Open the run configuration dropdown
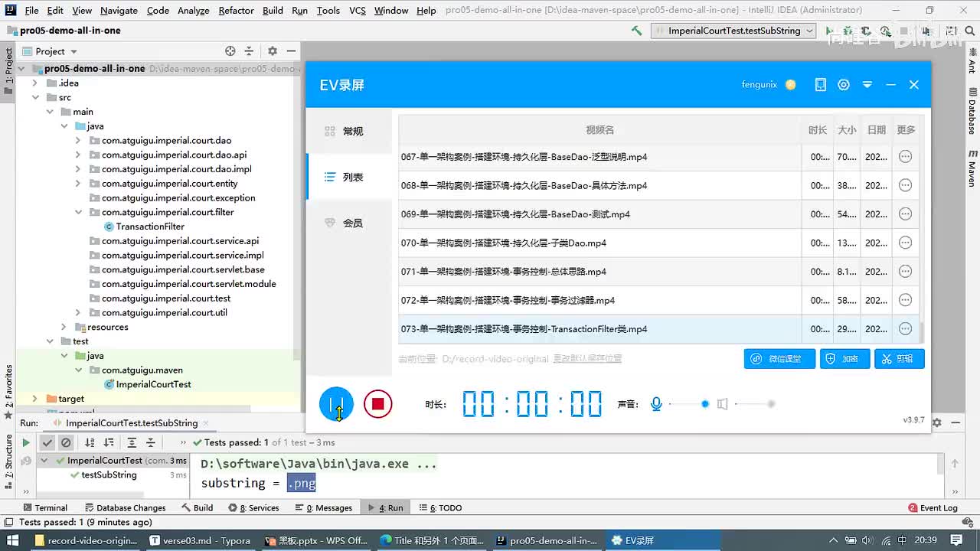The height and width of the screenshot is (551, 980). 735,31
